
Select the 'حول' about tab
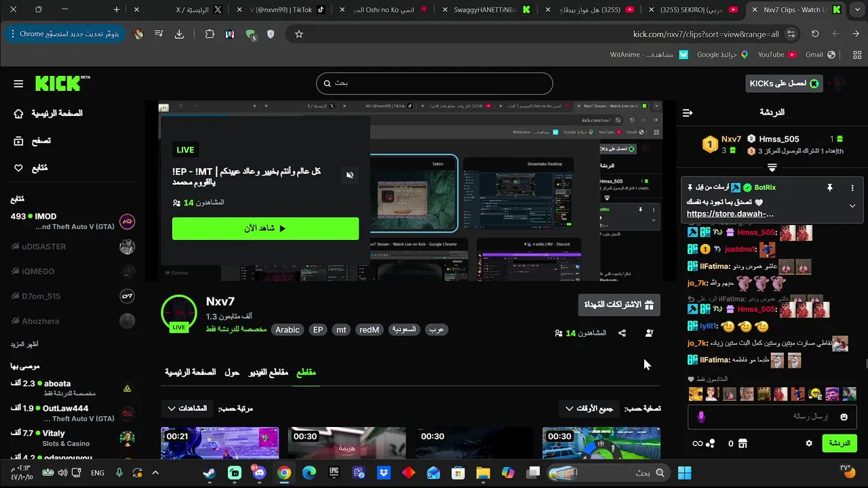point(232,373)
